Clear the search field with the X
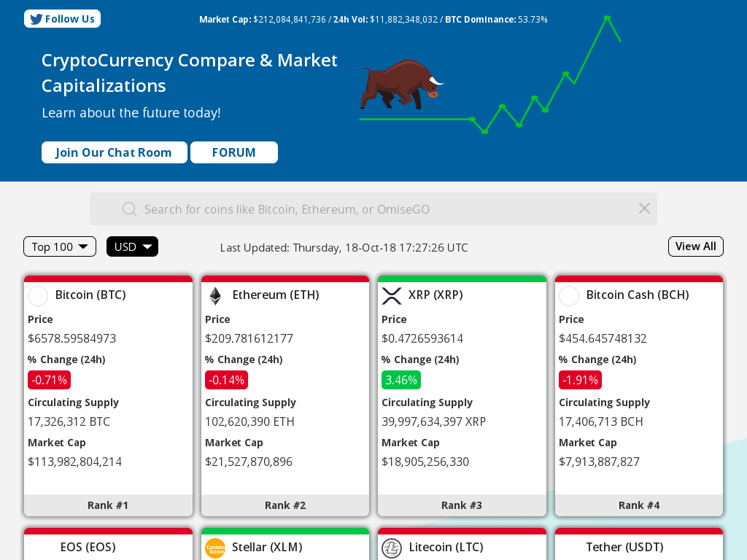Image resolution: width=747 pixels, height=560 pixels. point(644,208)
